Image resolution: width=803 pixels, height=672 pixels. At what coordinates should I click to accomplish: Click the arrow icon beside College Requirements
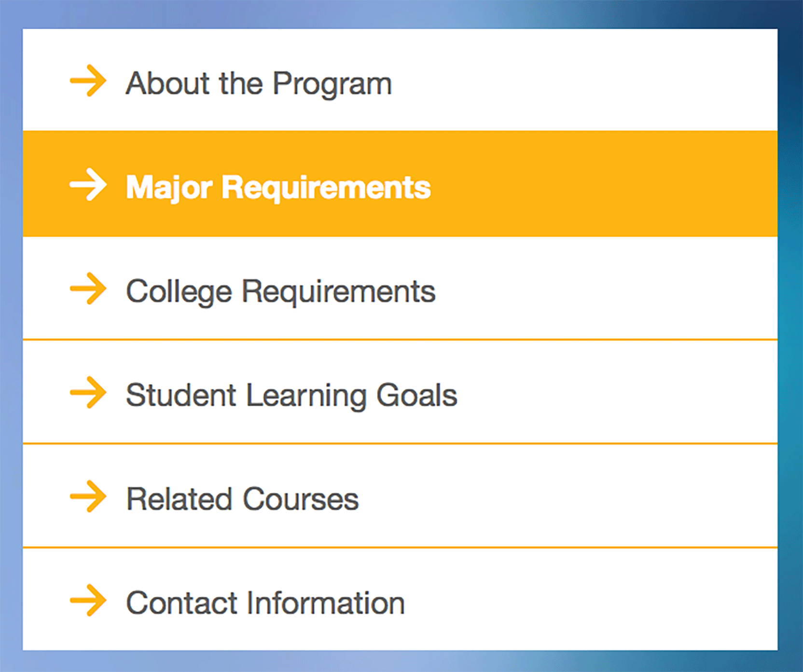coord(88,288)
